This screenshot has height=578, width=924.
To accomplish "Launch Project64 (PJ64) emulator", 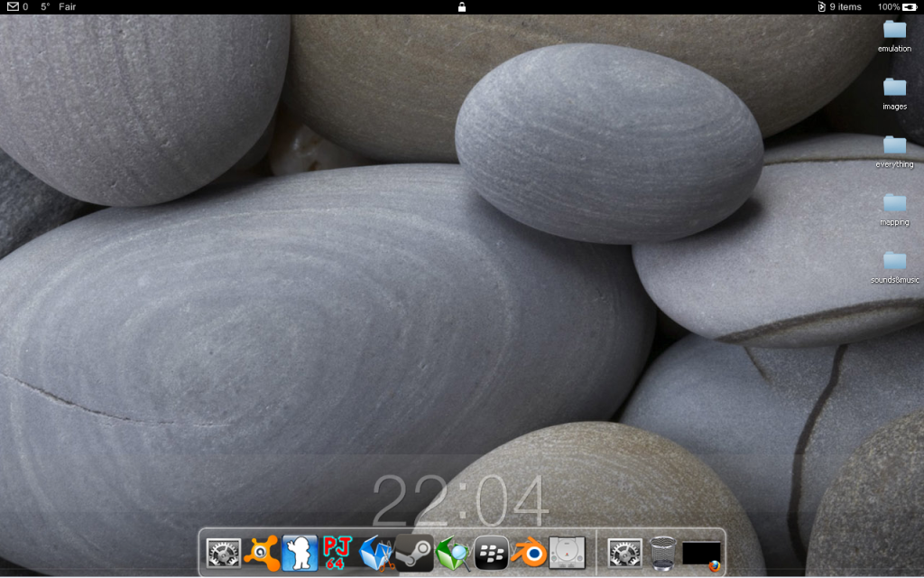I will coord(337,553).
